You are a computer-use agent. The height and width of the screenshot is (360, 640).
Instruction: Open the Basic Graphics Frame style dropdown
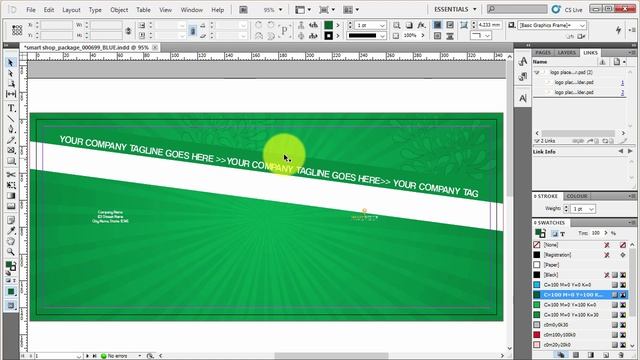[582, 25]
